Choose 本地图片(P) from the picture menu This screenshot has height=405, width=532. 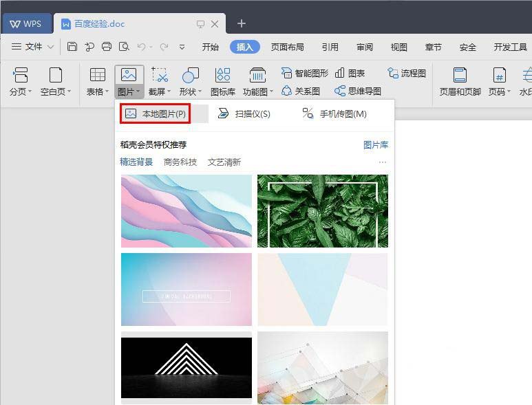156,113
